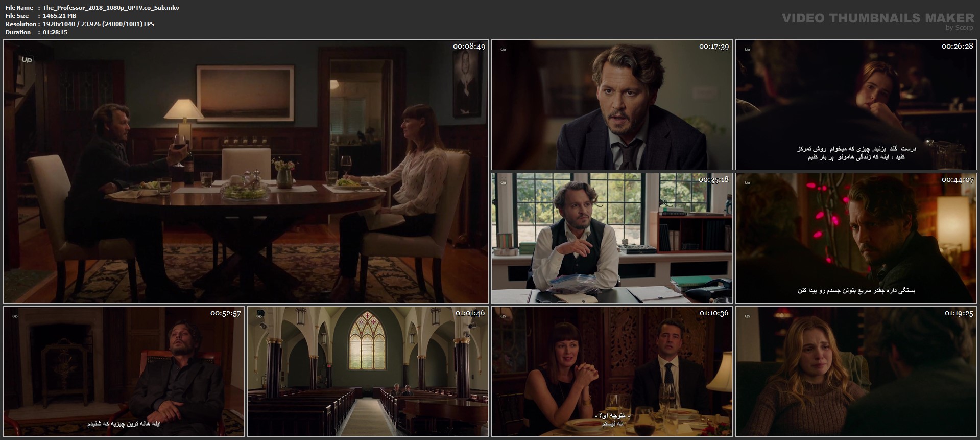Click the "Duration" header label
The image size is (980, 440).
click(x=18, y=32)
